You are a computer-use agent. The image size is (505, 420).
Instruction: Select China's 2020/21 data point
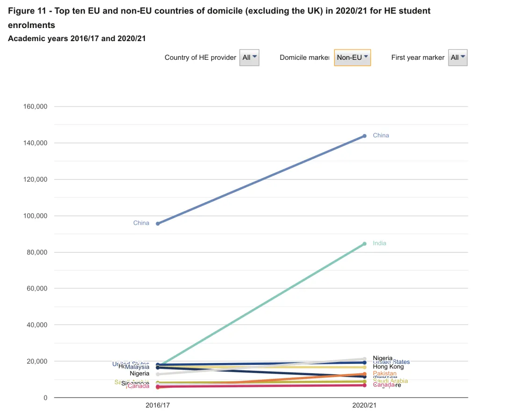coord(364,136)
